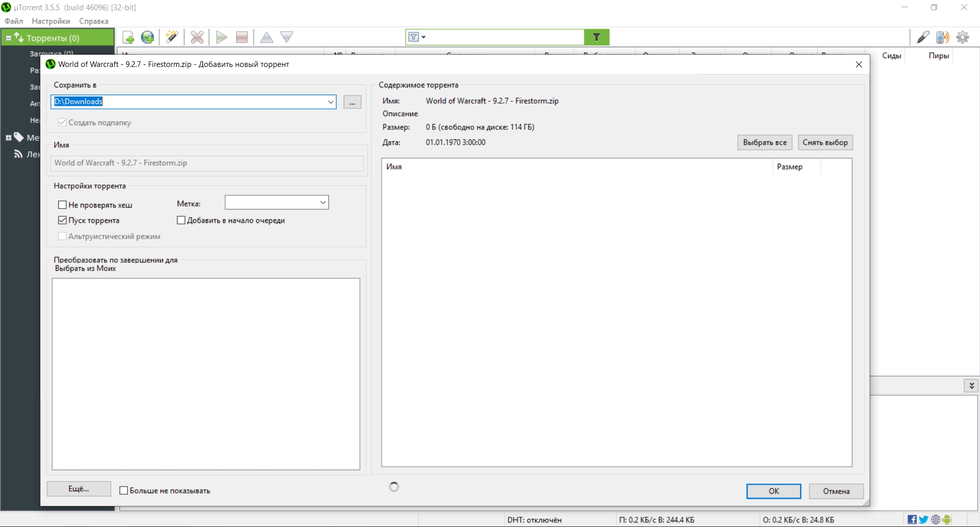Viewport: 980px width, 527px height.
Task: Click the globe icon in status bar
Action: tap(936, 520)
